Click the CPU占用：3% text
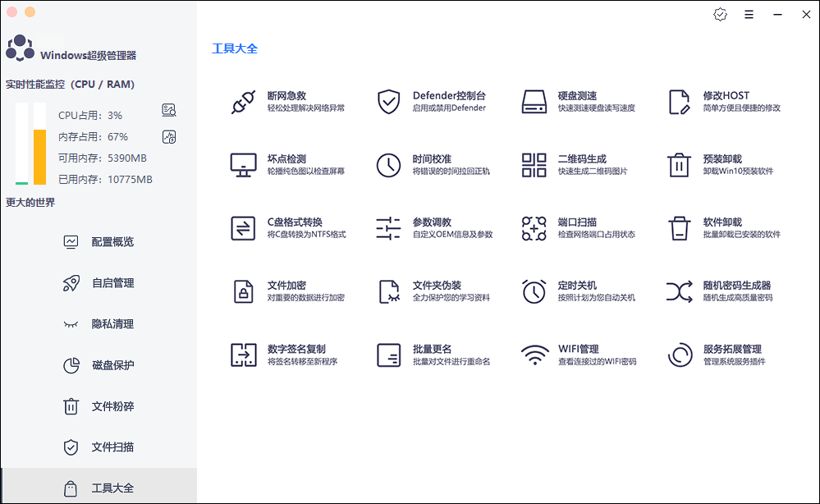 click(x=90, y=116)
